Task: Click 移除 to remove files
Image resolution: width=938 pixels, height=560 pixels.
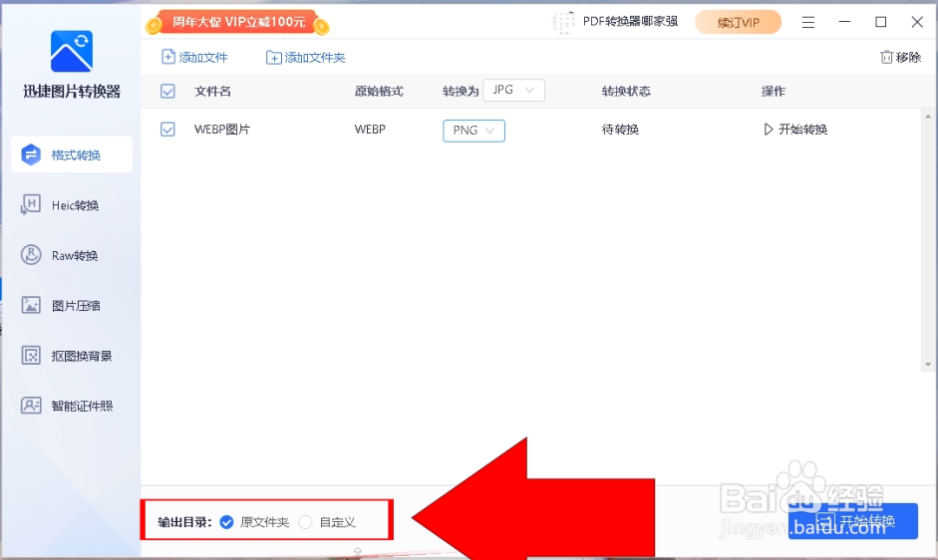Action: tap(900, 58)
